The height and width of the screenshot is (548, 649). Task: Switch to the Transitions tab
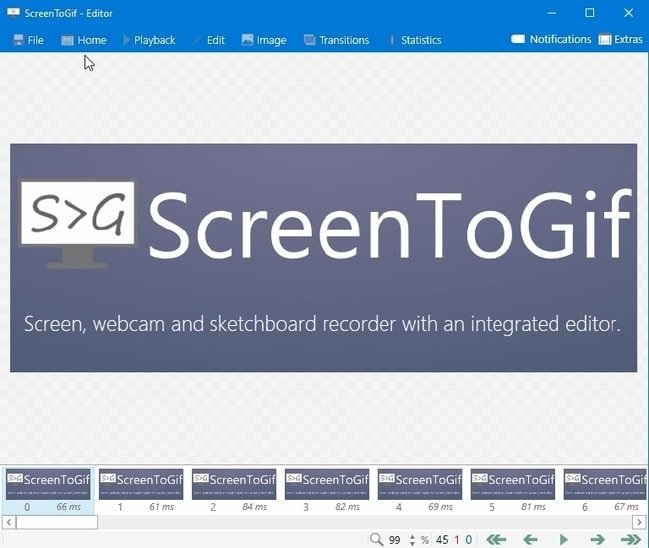(x=336, y=40)
